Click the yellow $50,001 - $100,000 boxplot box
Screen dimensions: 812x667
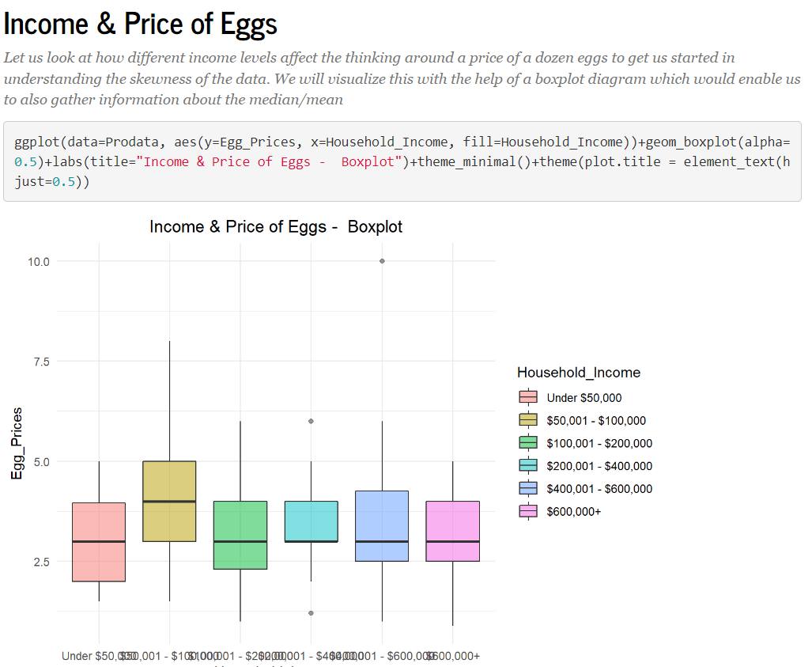169,501
